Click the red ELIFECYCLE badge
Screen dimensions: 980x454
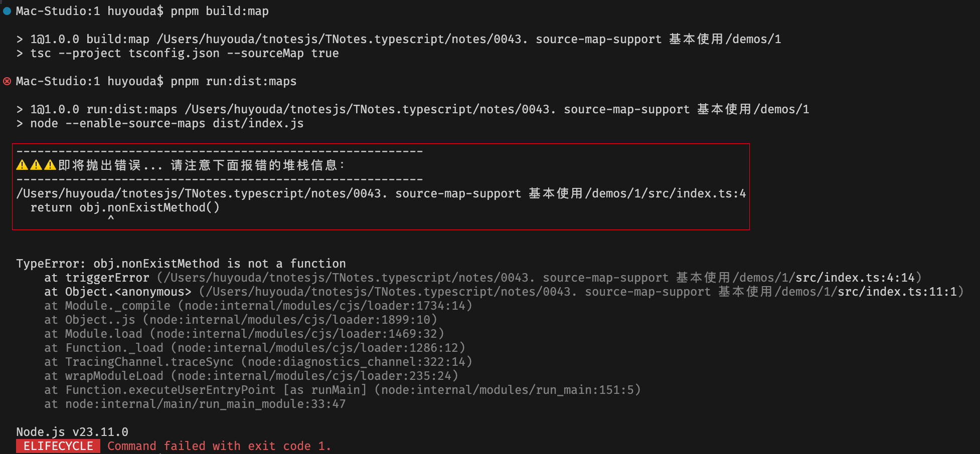(58, 446)
